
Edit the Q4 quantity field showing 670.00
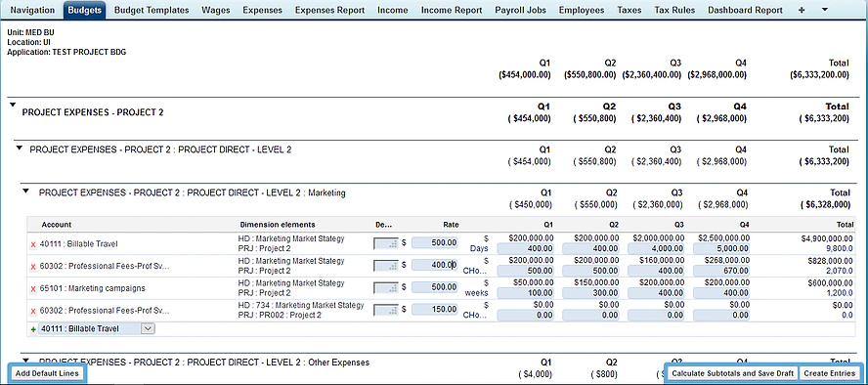(x=721, y=271)
